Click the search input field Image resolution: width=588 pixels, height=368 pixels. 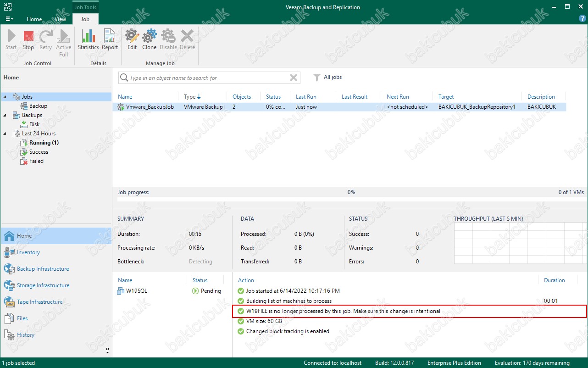[x=209, y=78]
